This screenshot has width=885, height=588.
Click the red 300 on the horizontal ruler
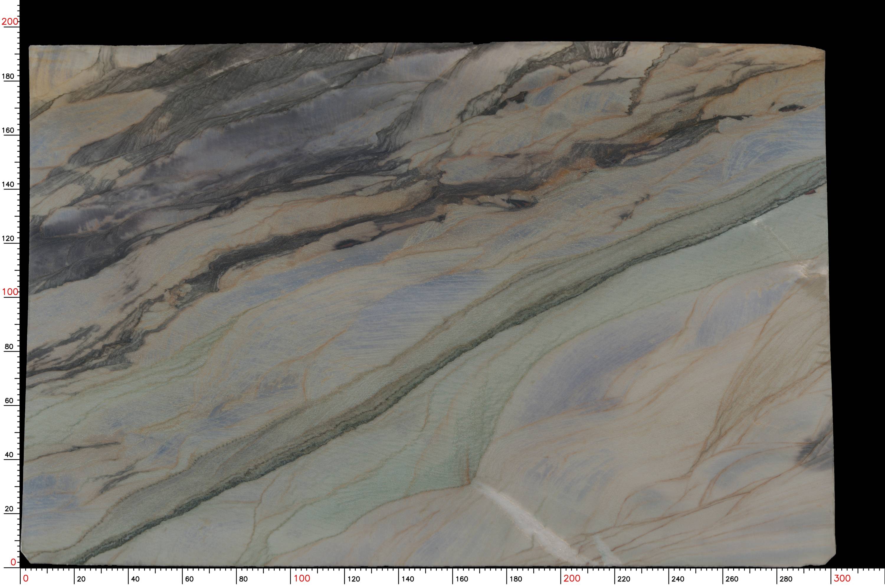coord(842,578)
